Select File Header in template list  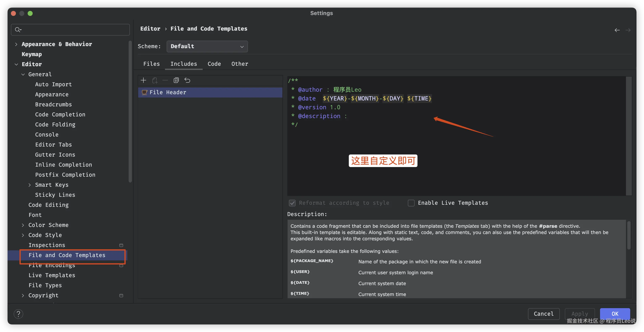[210, 93]
